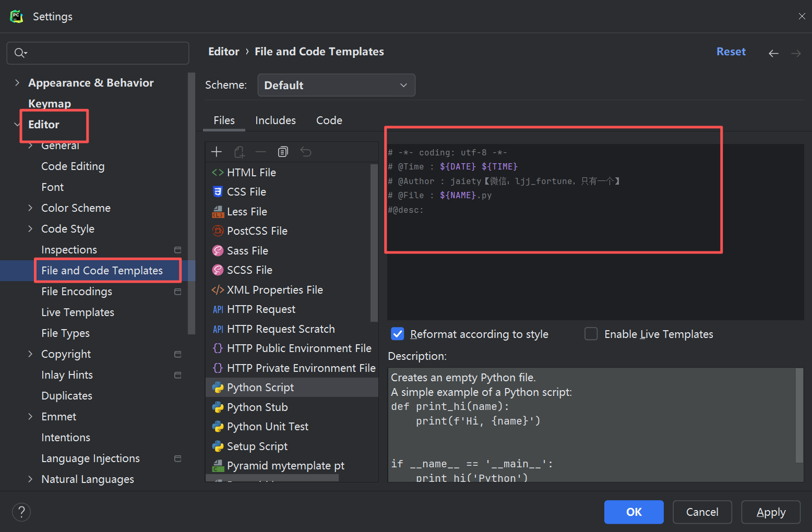Click the Create Child Template File icon
Image resolution: width=812 pixels, height=532 pixels.
(x=239, y=152)
